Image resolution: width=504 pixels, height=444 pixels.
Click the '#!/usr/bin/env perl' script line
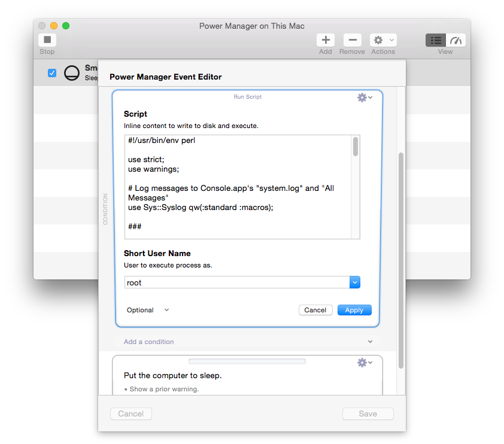[162, 141]
